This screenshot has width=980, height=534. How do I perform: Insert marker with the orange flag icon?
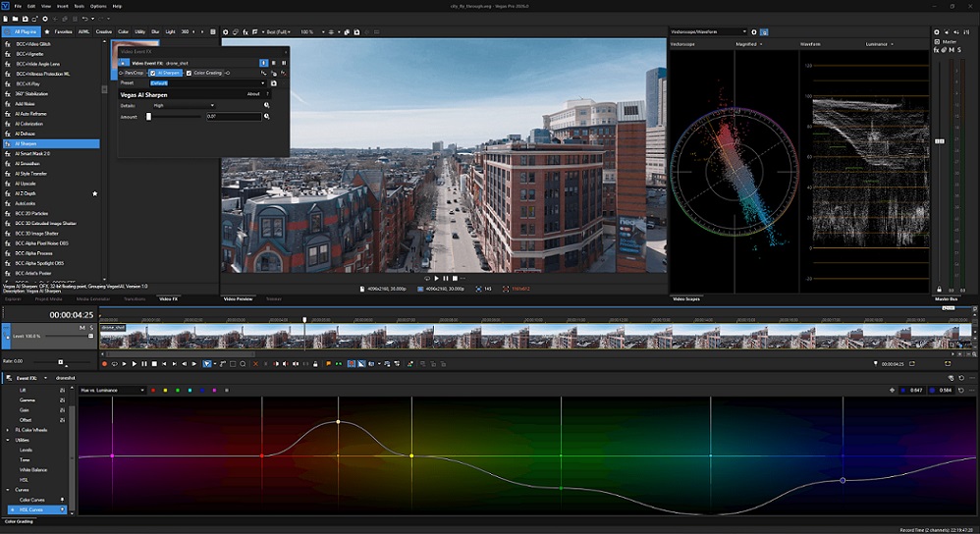click(x=329, y=363)
